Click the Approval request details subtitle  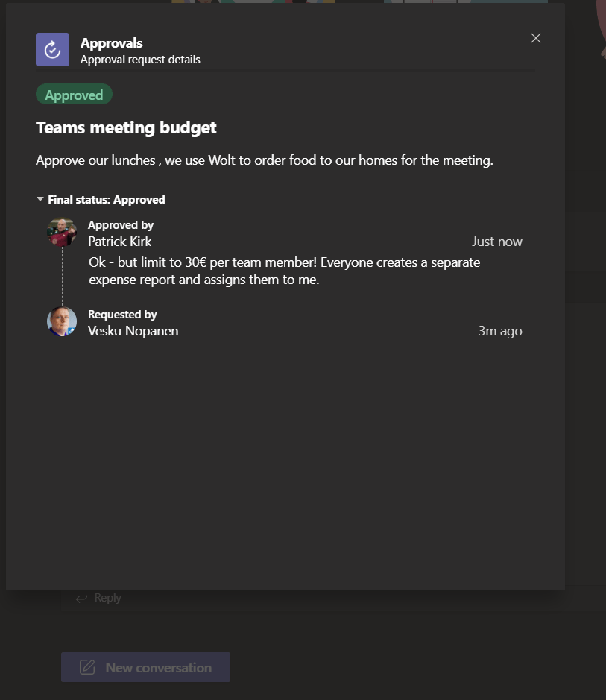click(x=140, y=60)
